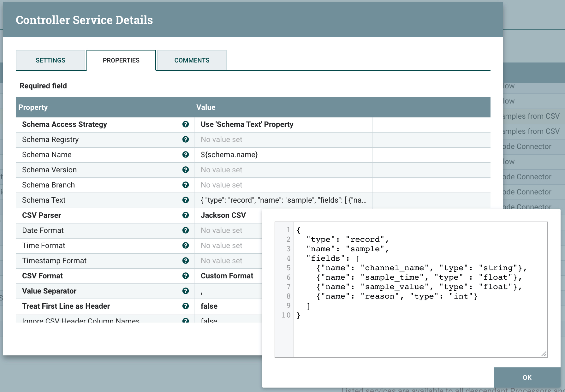
Task: Open the Jackson CSV parser value
Action: (x=223, y=215)
